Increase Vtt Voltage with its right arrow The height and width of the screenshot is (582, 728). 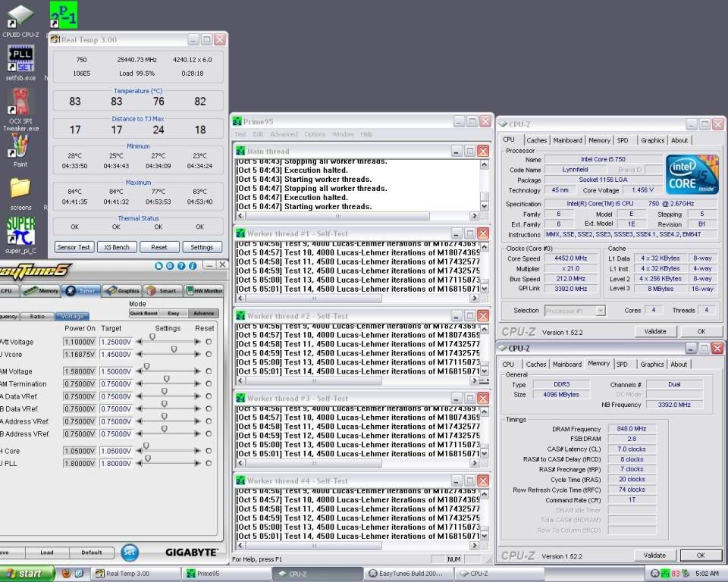[198, 342]
